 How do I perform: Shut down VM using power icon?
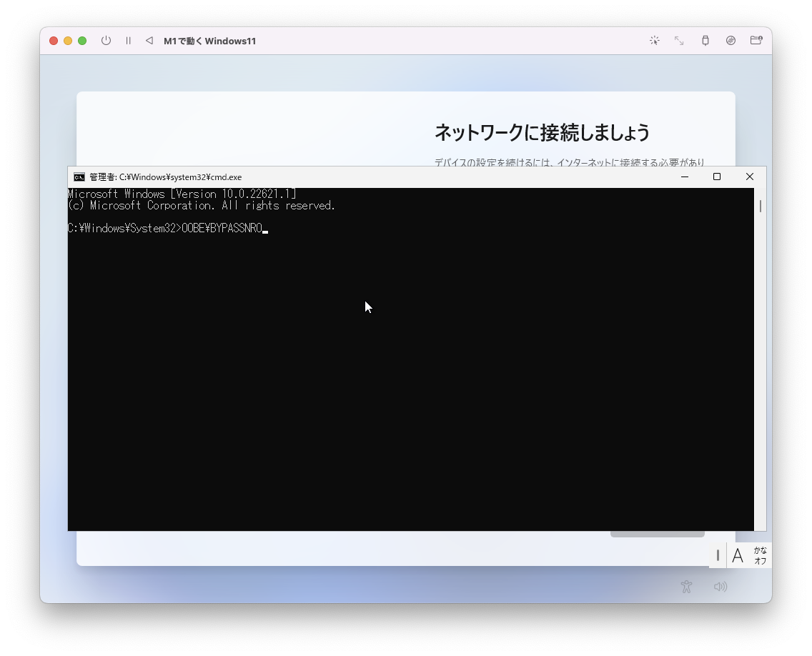[107, 41]
